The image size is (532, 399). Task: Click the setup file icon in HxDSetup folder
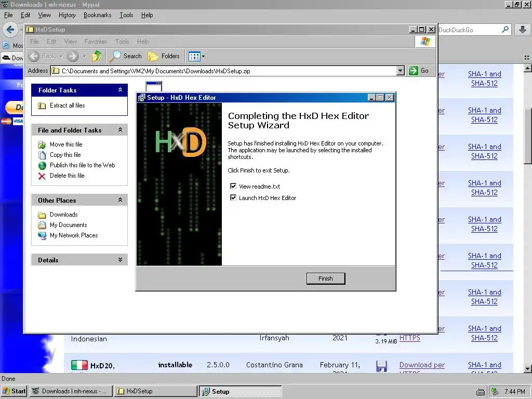tap(154, 86)
